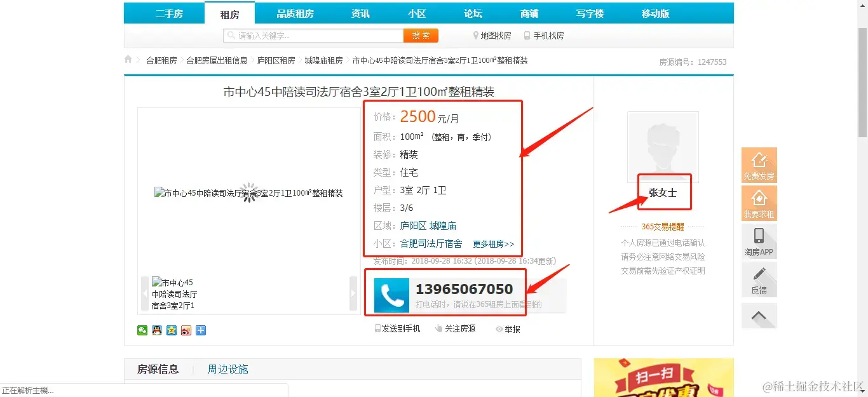Open the 写字楼 tab
Screen dimensions: 868x397
pyautogui.click(x=590, y=13)
